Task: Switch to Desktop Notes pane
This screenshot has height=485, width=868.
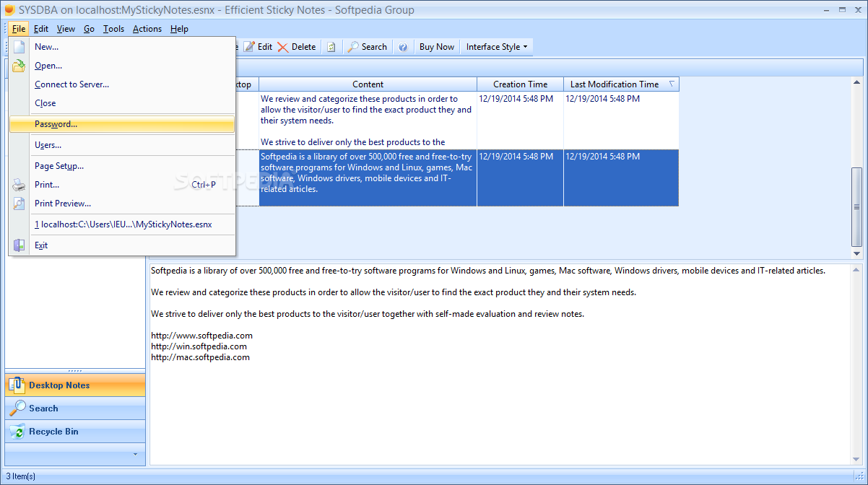Action: coord(75,385)
